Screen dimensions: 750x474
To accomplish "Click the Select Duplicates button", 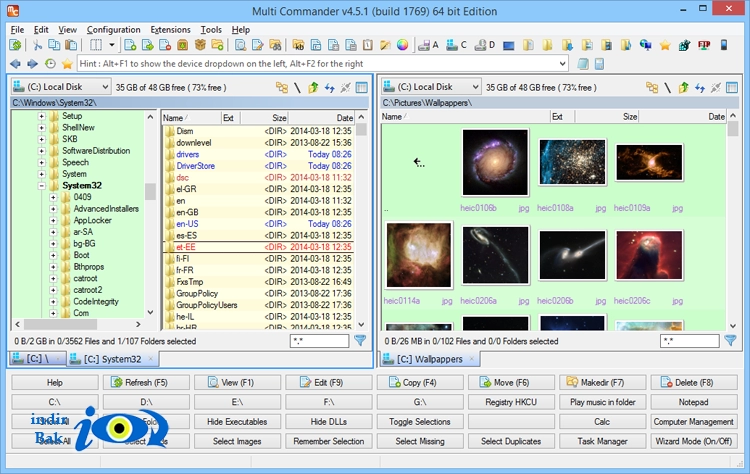I will point(511,441).
